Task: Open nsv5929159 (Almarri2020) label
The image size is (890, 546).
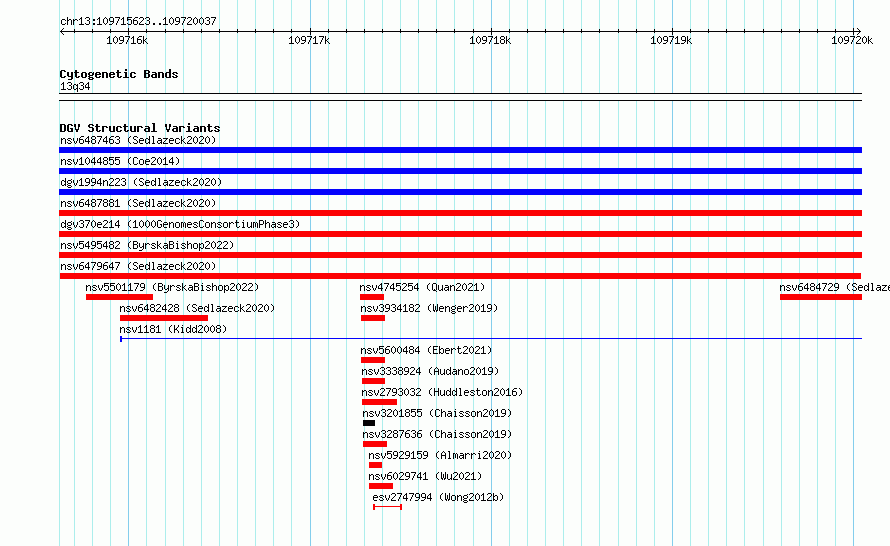Action: (x=440, y=455)
